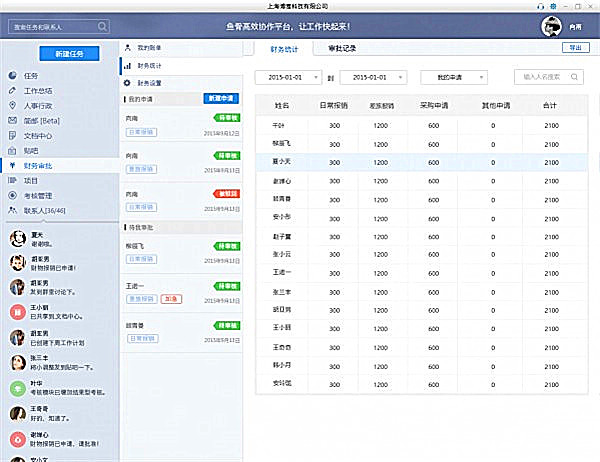Screen dimensions: 600x462
Task: Click the 文档中心 document icon
Action: click(x=12, y=135)
